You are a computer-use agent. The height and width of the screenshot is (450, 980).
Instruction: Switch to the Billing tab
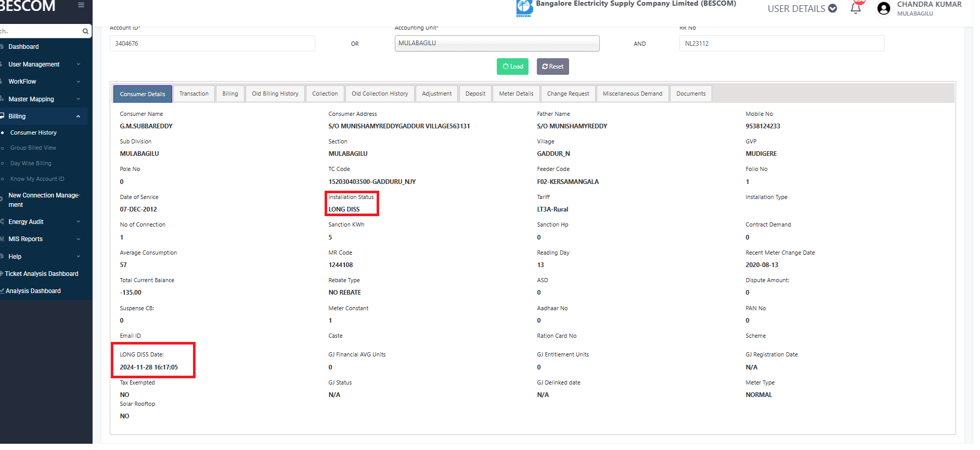click(x=230, y=94)
